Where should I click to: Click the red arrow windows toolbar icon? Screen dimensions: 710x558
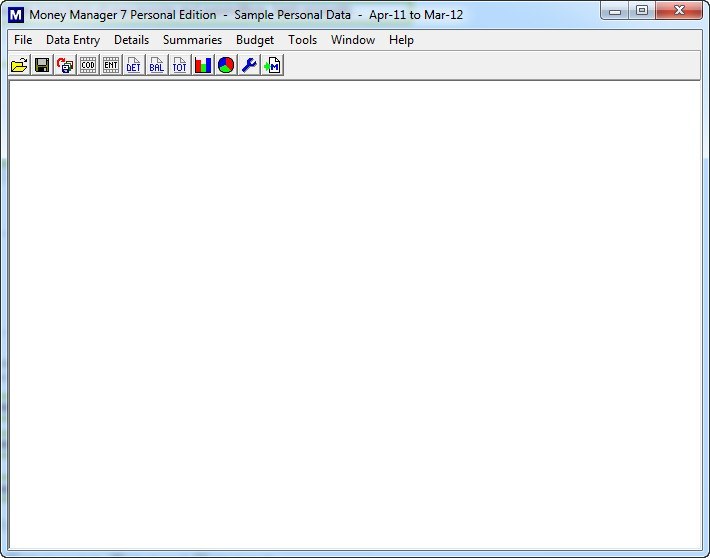pyautogui.click(x=65, y=65)
